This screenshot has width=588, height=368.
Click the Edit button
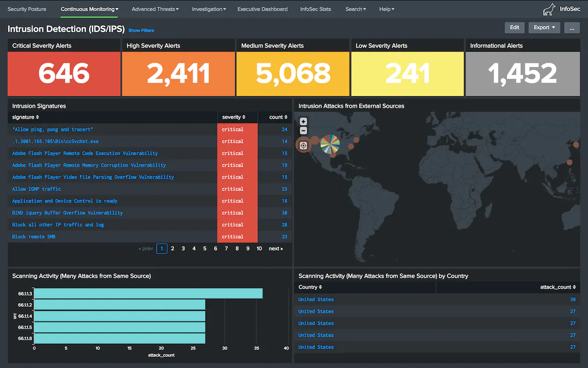[514, 27]
